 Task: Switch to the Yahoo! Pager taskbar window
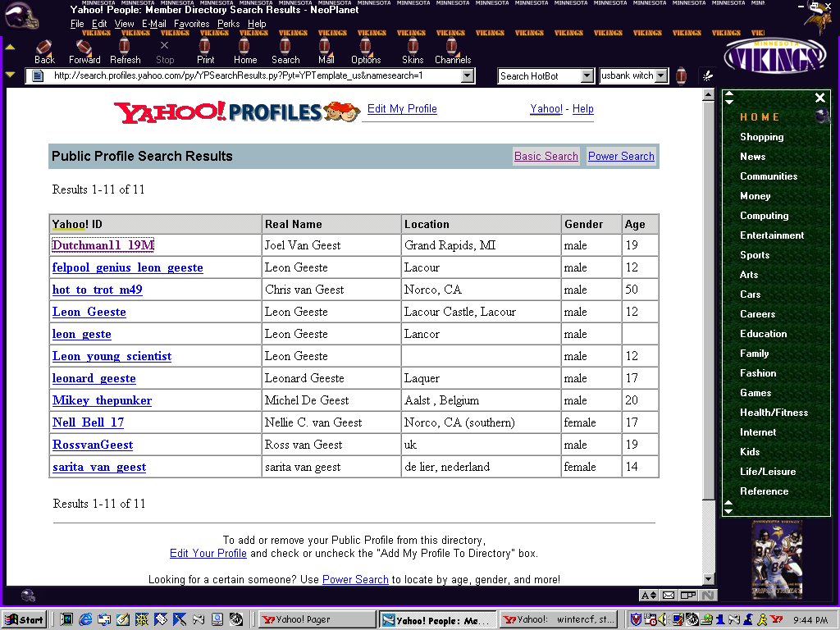318,620
